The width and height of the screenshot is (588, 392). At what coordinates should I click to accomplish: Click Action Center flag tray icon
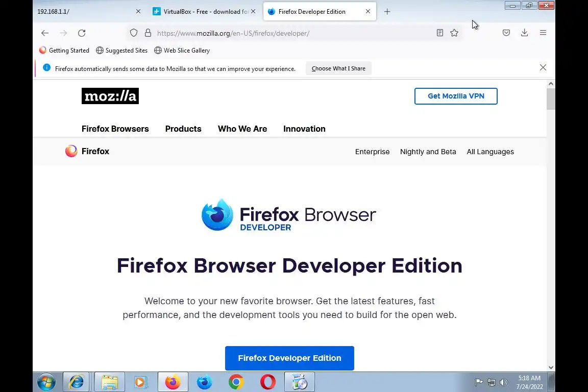pyautogui.click(x=479, y=382)
